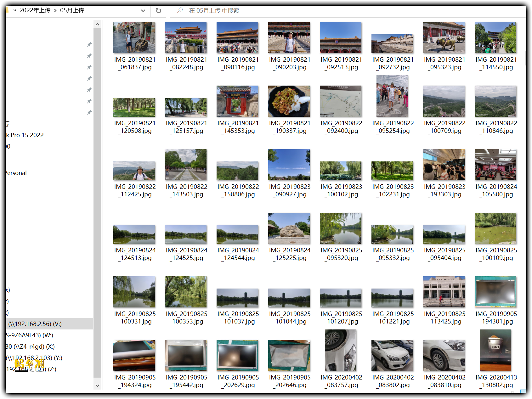The width and height of the screenshot is (532, 399).
Task: Select thumbnail IMG_20190823_193303.jpg
Action: coord(444,165)
